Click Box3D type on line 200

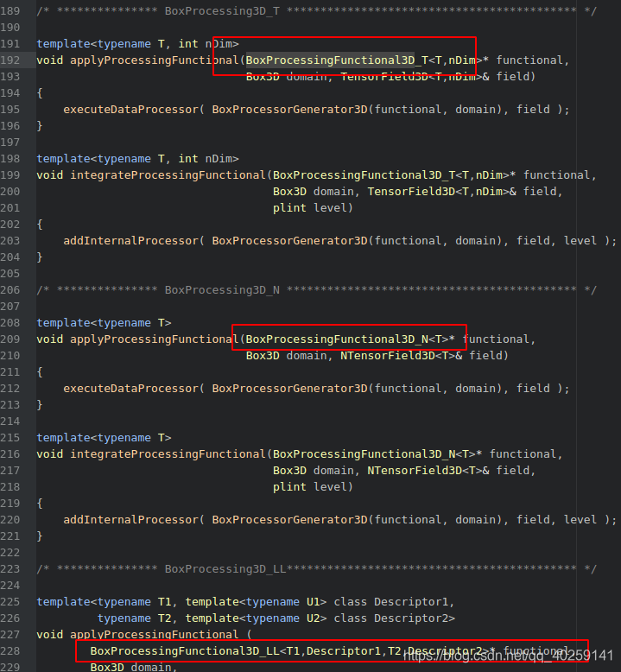pyautogui.click(x=289, y=192)
